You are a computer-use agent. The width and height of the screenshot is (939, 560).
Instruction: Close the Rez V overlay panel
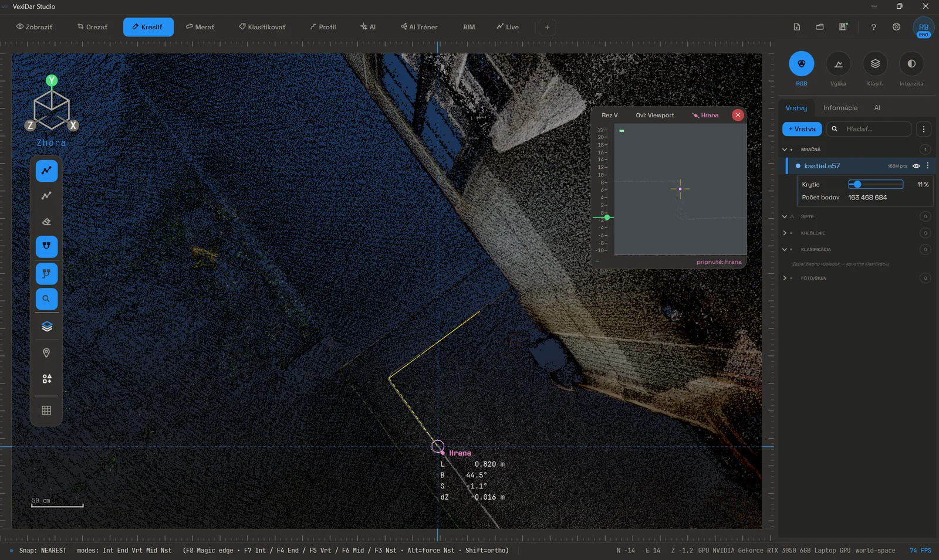pyautogui.click(x=738, y=115)
